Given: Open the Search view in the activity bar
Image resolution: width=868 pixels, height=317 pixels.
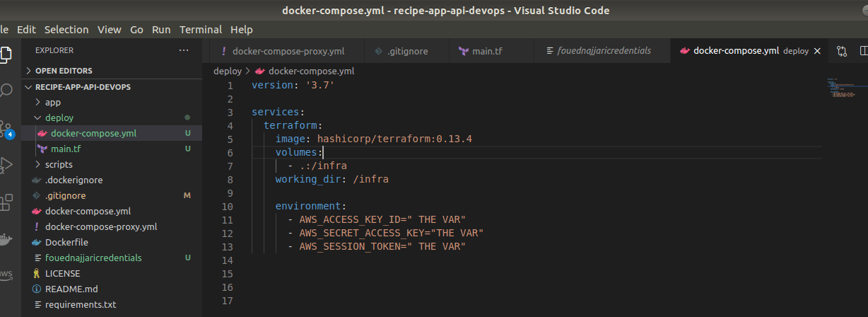Looking at the screenshot, I should [x=6, y=91].
